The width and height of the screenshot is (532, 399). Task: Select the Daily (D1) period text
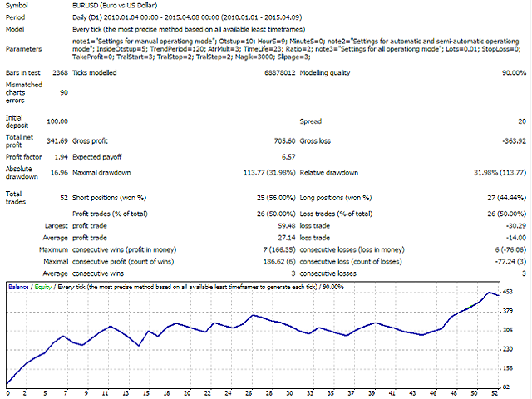click(158, 18)
